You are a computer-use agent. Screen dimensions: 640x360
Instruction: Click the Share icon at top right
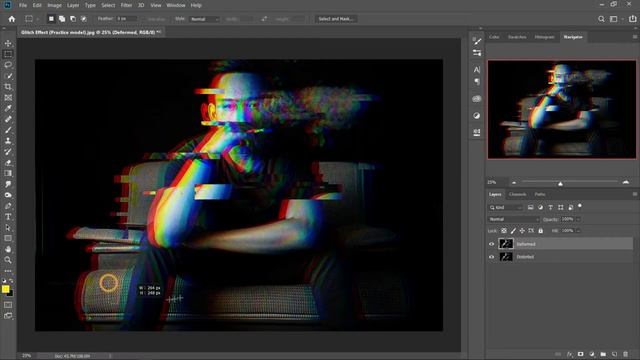pos(632,19)
